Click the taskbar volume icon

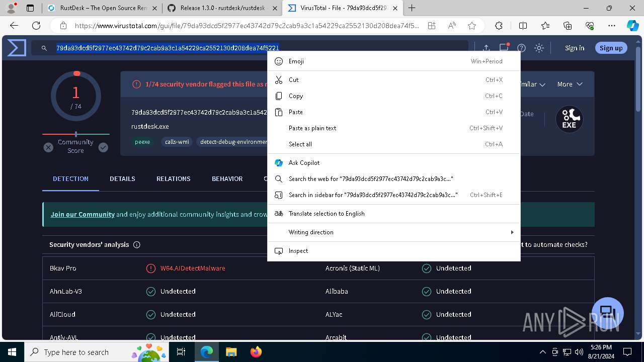579,352
